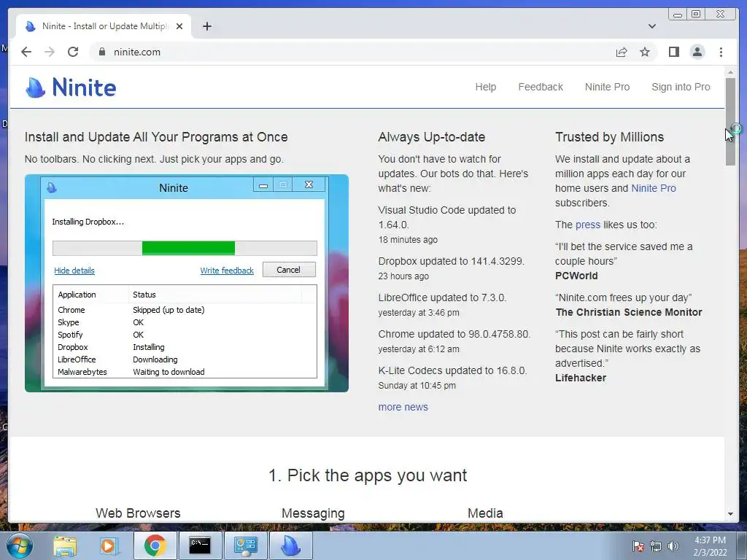This screenshot has height=560, width=747.
Task: Click the 'Trusted by Millions' heading
Action: pyautogui.click(x=609, y=137)
